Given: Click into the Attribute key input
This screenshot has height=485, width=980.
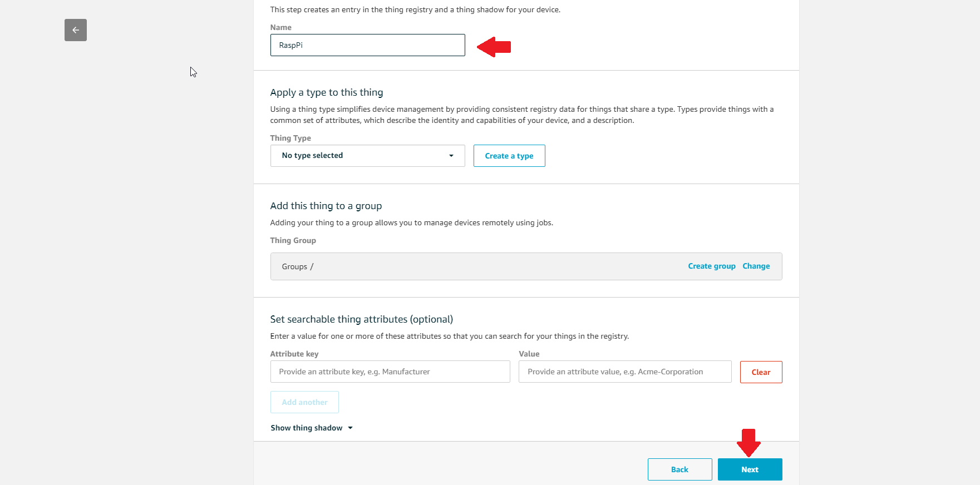Looking at the screenshot, I should (390, 372).
